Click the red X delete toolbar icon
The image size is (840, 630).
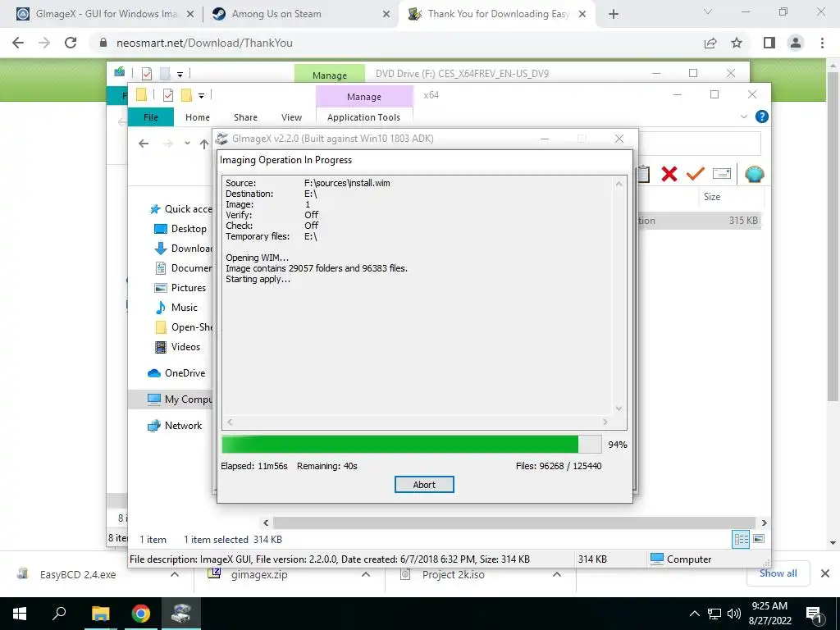[x=669, y=174]
